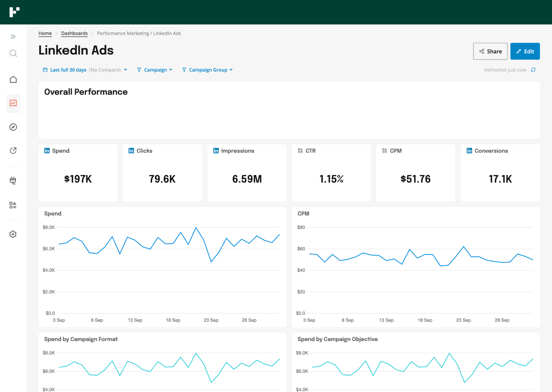Open the Home icon in sidebar
Screen dimensions: 552x392
(x=13, y=80)
